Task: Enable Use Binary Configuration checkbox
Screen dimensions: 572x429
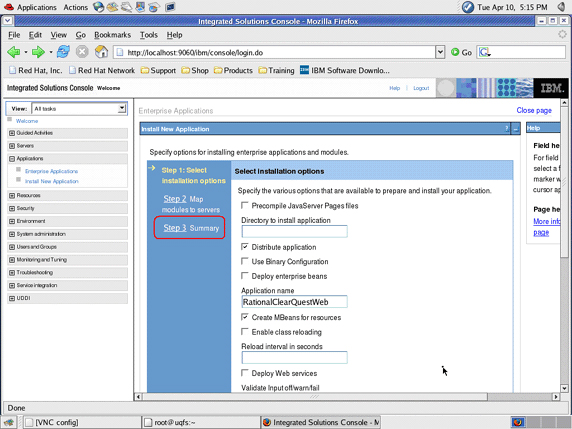Action: click(245, 261)
